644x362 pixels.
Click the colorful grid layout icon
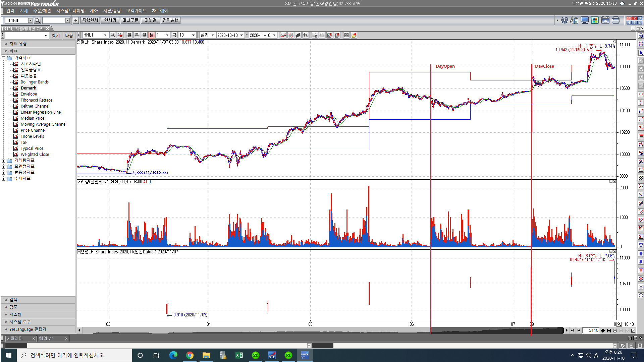click(x=595, y=20)
